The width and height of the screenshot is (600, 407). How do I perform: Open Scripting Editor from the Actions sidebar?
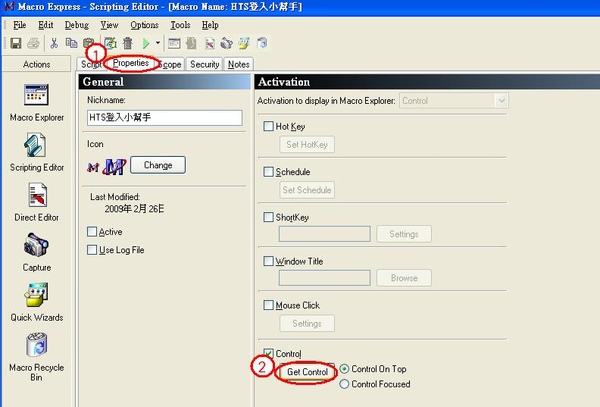coord(37,152)
